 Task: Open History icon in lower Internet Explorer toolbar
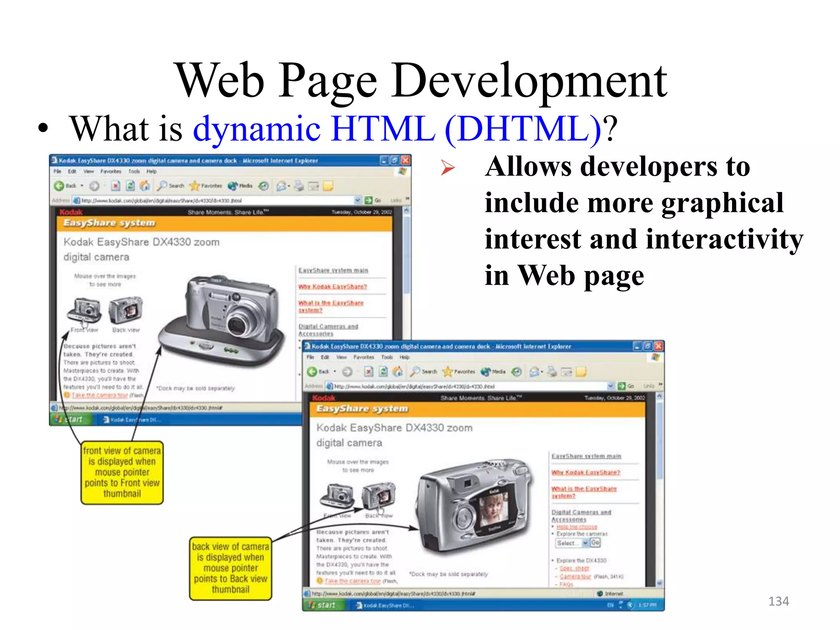coord(517,372)
